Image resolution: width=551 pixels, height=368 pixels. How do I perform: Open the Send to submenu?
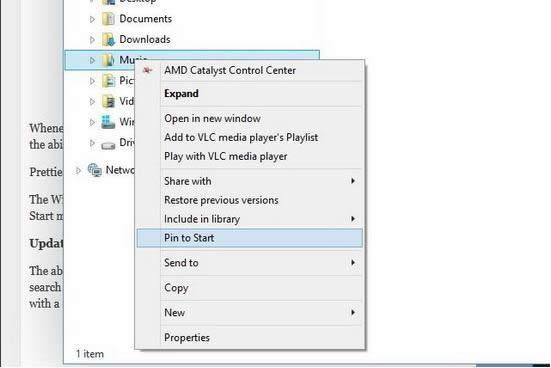point(249,263)
